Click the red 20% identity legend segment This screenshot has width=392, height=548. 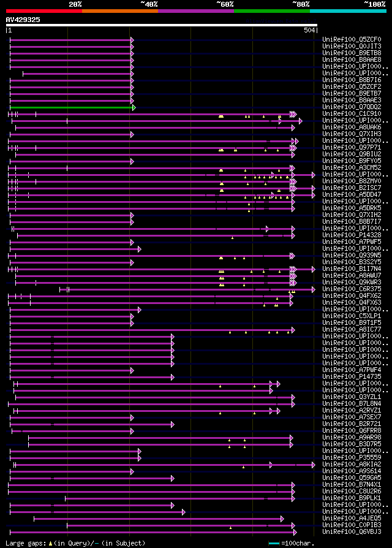click(x=44, y=11)
